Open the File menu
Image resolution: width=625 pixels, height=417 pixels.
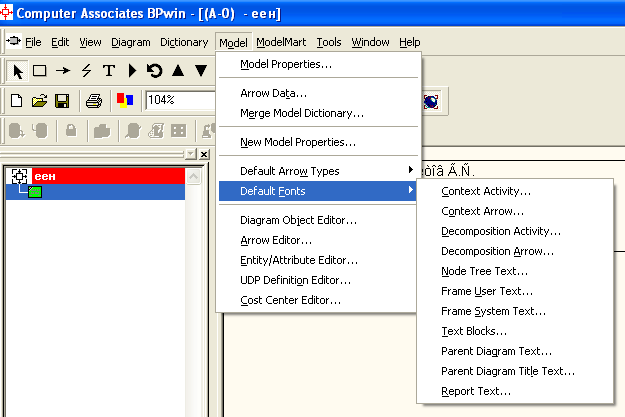pos(33,42)
